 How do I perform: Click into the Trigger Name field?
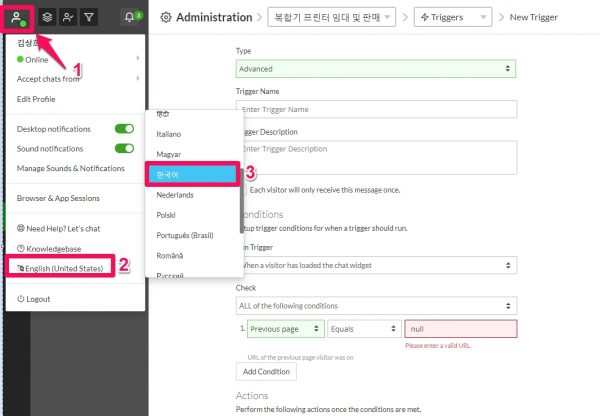point(377,109)
